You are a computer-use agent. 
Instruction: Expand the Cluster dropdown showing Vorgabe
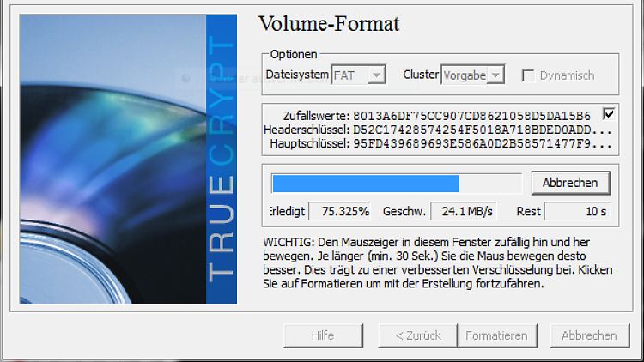point(472,75)
